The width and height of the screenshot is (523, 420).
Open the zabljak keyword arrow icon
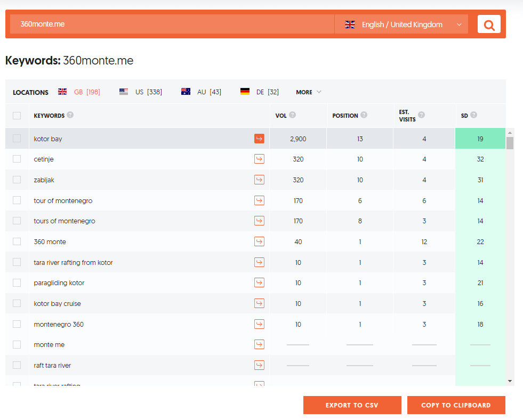point(259,180)
